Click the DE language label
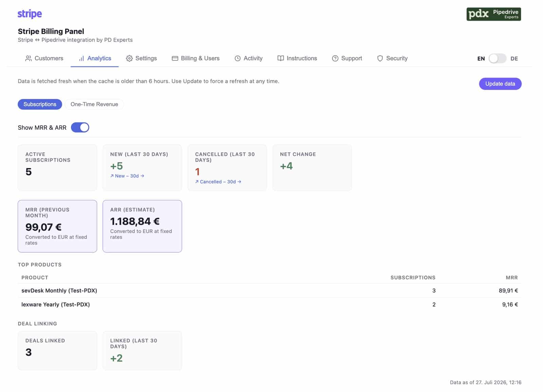Viewport: 543px width, 392px height. point(514,59)
